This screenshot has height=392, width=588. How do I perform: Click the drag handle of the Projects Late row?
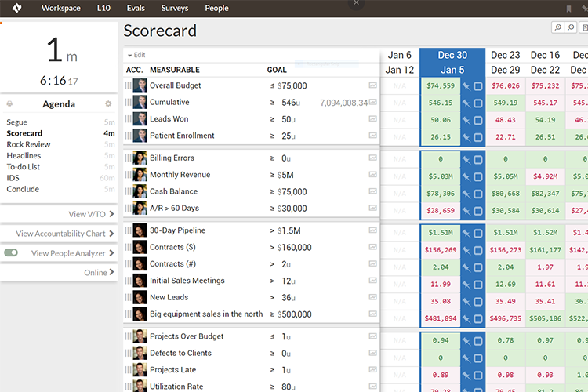click(128, 369)
